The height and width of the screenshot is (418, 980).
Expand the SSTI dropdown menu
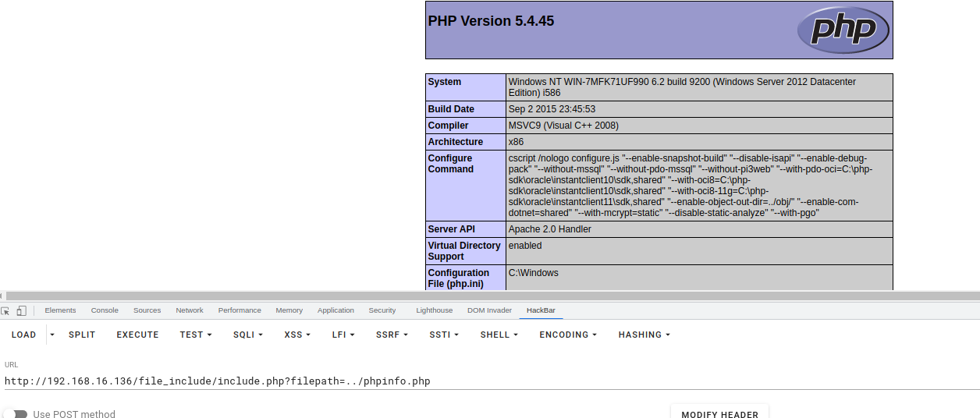click(x=444, y=335)
